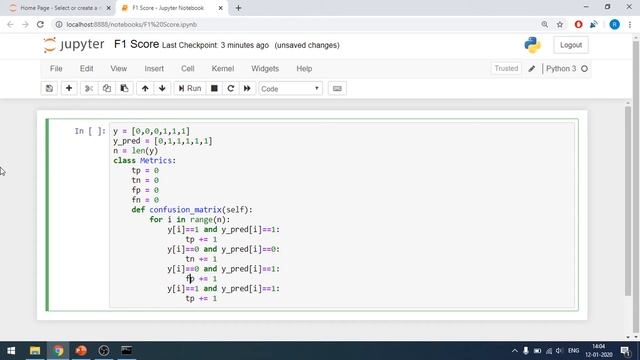
Task: Close the Home Page browser tab
Action: click(108, 8)
